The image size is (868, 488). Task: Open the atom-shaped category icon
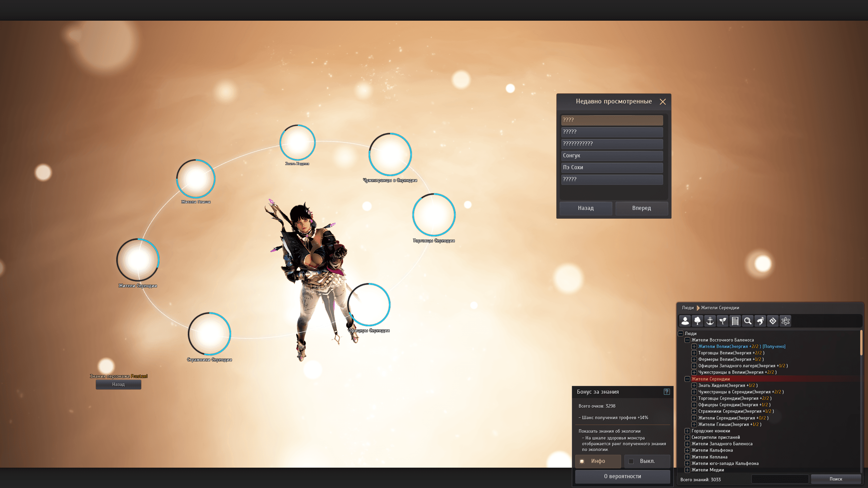785,321
